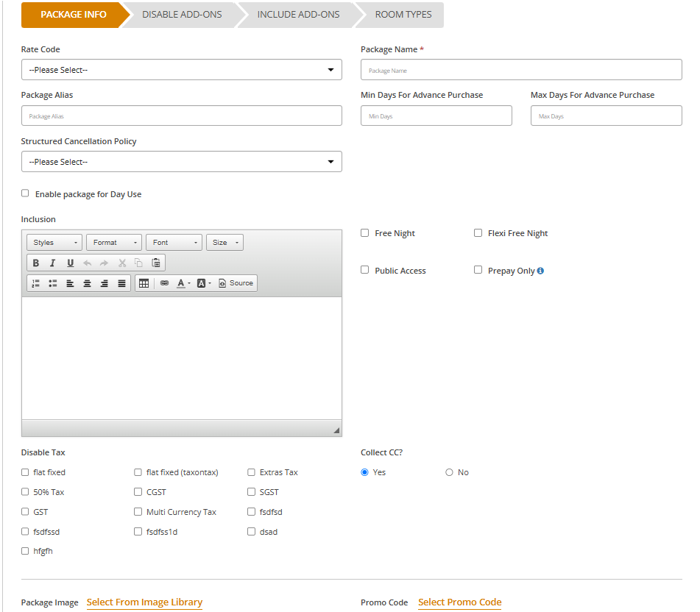Viewport: 700px width, 612px height.
Task: Disable the CGST tax checkbox
Action: point(138,492)
